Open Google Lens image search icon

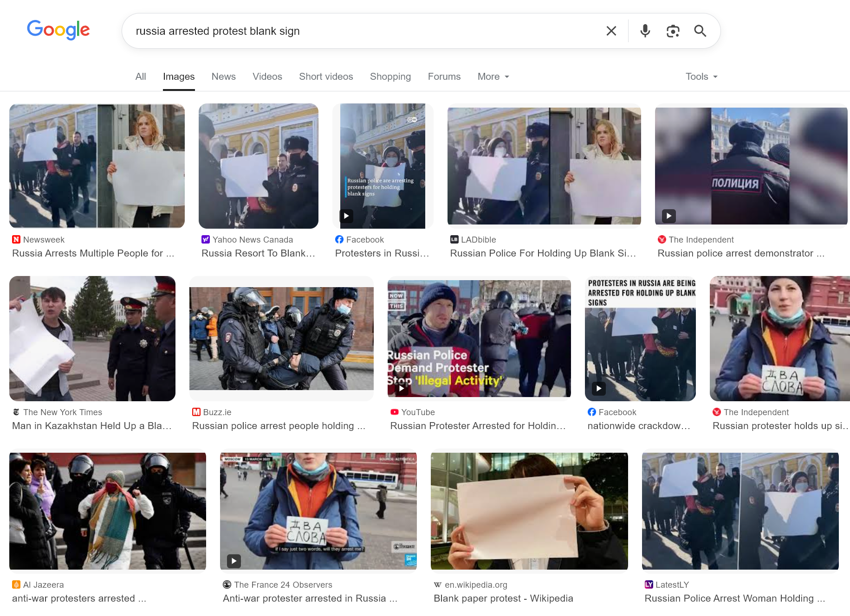673,31
